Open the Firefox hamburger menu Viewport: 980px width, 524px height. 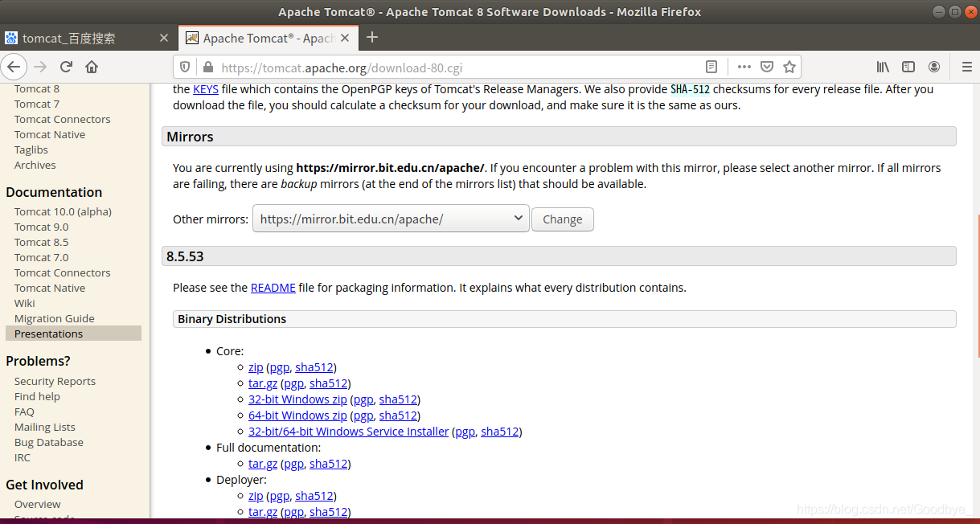[x=967, y=67]
